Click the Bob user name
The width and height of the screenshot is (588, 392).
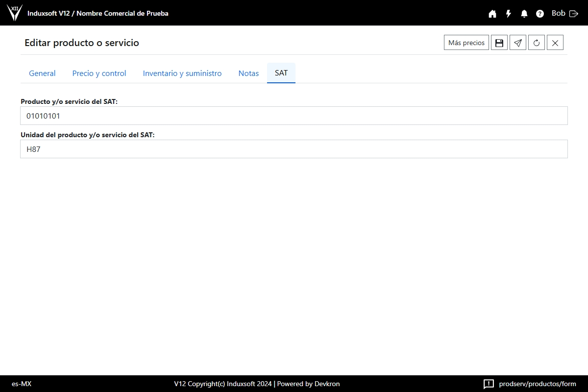[x=558, y=13]
